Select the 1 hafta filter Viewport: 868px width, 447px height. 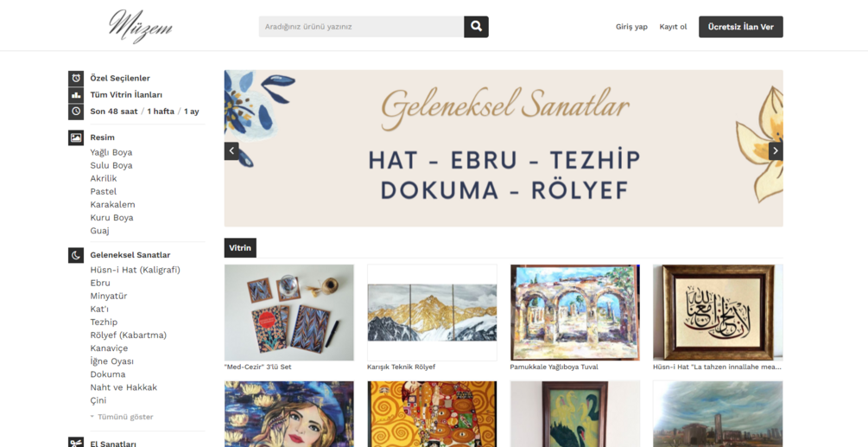[x=161, y=112]
